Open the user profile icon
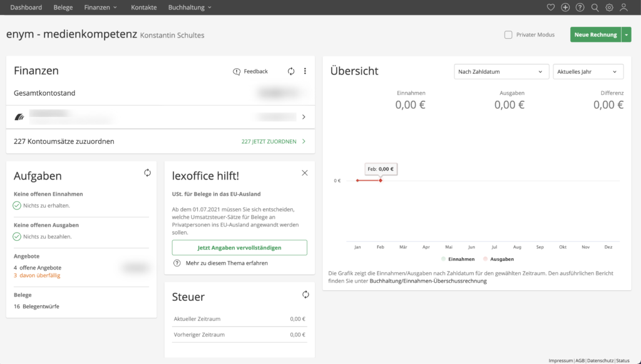 tap(623, 8)
